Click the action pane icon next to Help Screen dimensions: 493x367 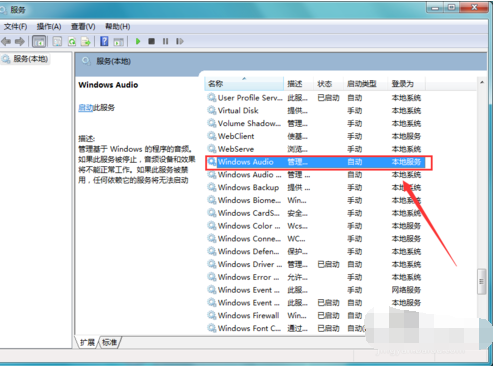[118, 42]
